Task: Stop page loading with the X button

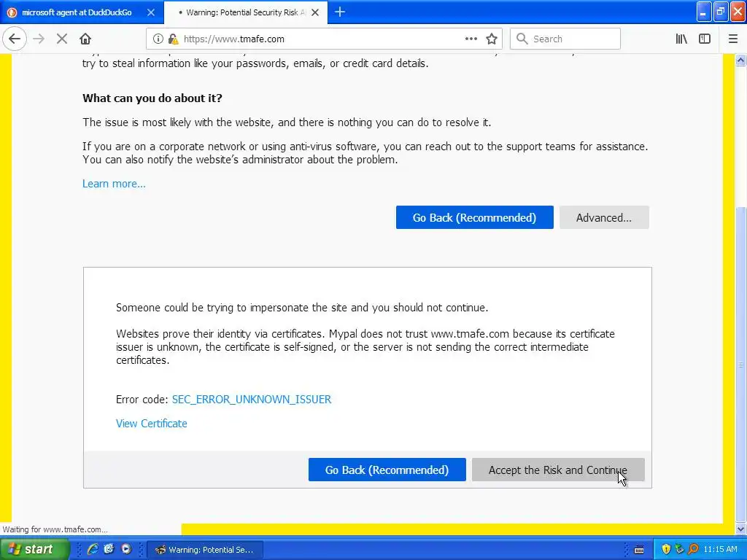Action: [x=62, y=39]
